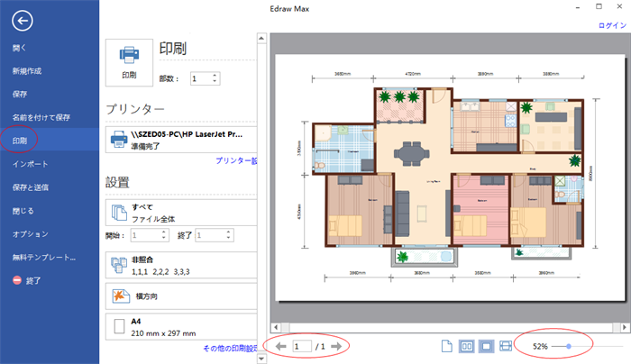This screenshot has height=364, width=631.
Task: Open the 開く menu item
Action: click(x=19, y=48)
